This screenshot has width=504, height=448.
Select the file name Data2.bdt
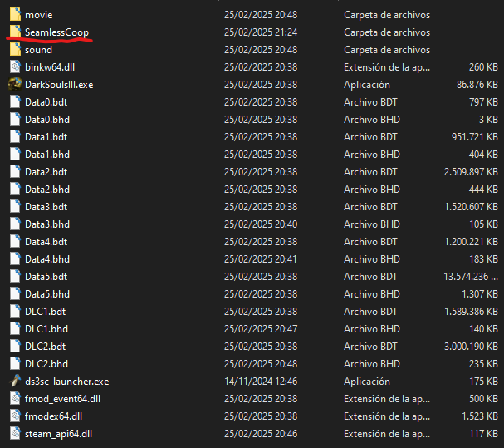[46, 172]
